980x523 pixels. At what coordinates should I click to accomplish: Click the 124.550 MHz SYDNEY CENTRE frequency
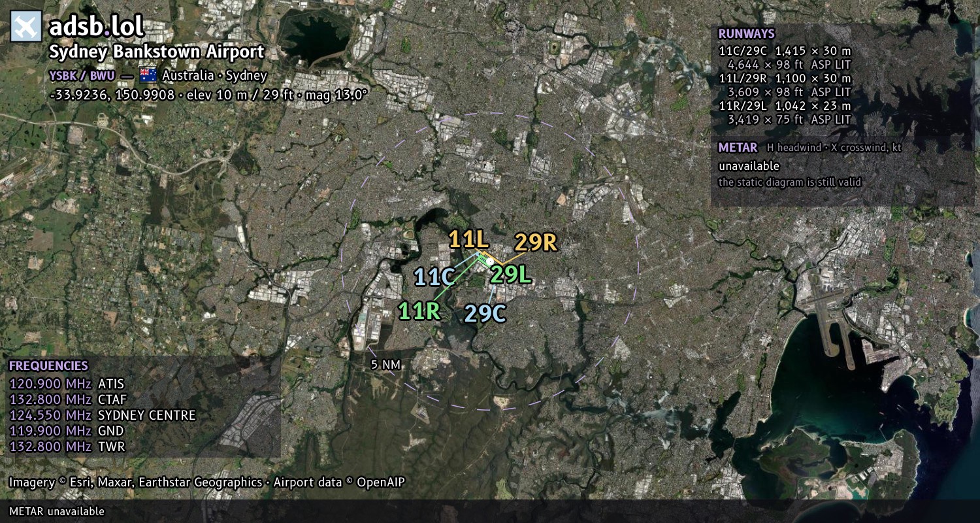(103, 415)
